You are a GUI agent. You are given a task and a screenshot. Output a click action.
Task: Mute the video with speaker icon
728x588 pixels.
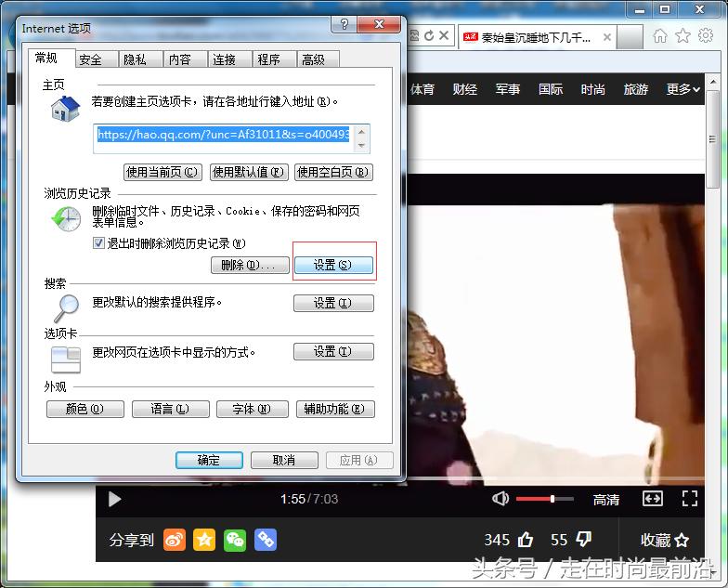click(500, 499)
